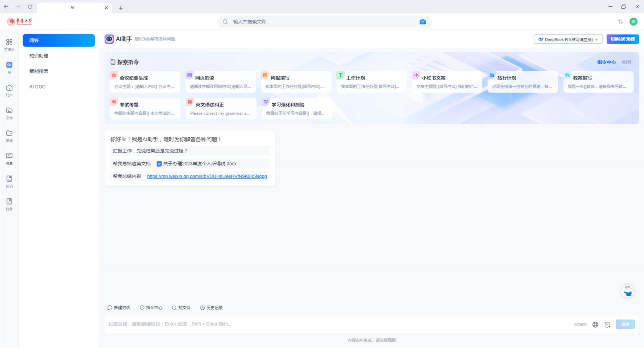The height and width of the screenshot is (348, 644).
Task: Open the 文件 files sidebar icon
Action: tap(9, 113)
